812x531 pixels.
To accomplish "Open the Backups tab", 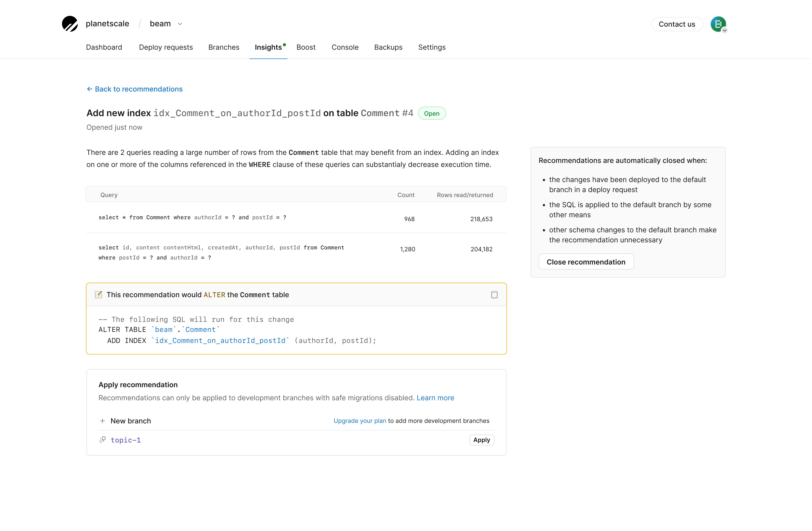I will [388, 48].
